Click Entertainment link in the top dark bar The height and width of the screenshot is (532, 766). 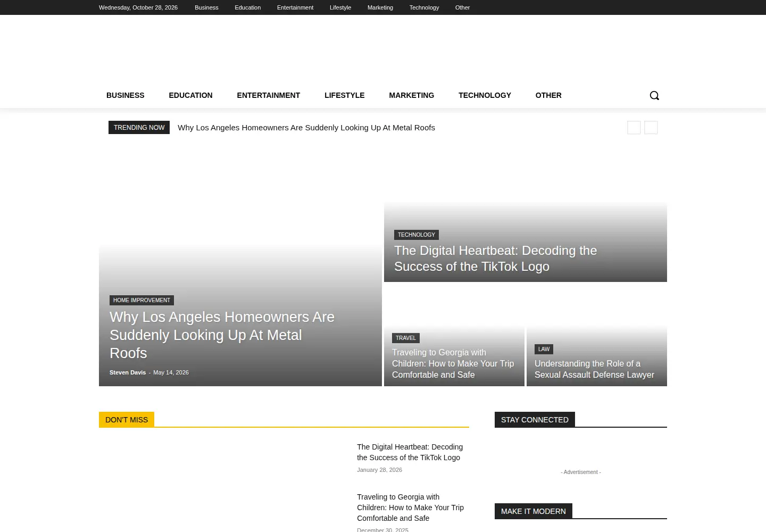pos(295,7)
